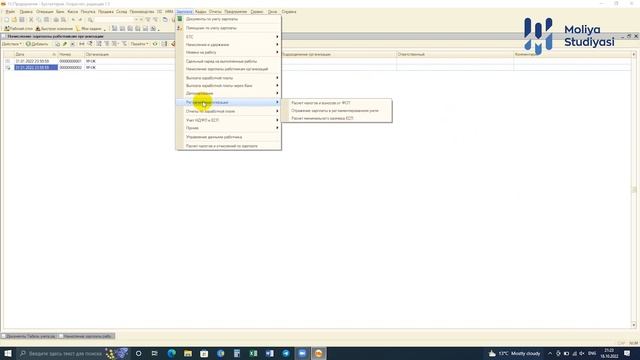The width and height of the screenshot is (640, 360).
Task: Open the Операции menu
Action: point(44,12)
